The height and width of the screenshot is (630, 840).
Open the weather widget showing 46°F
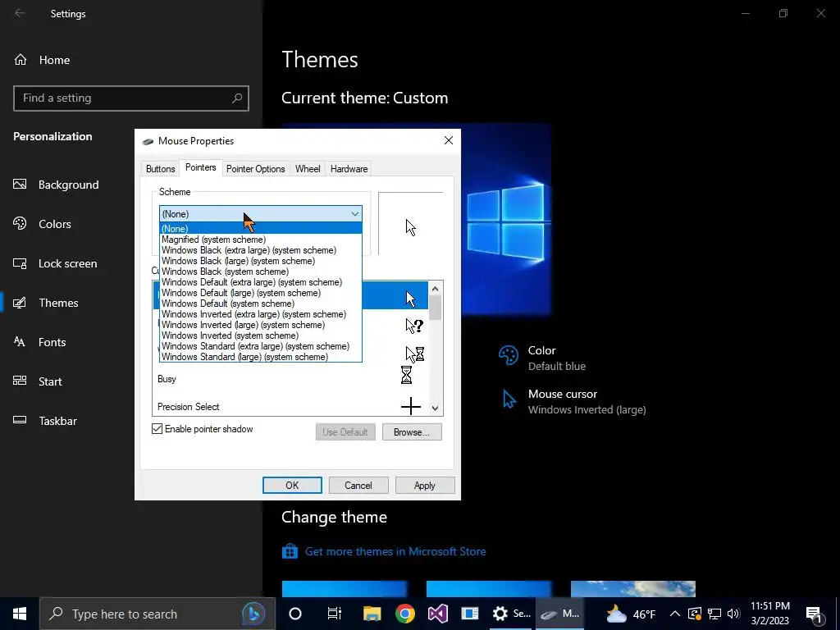pos(631,614)
